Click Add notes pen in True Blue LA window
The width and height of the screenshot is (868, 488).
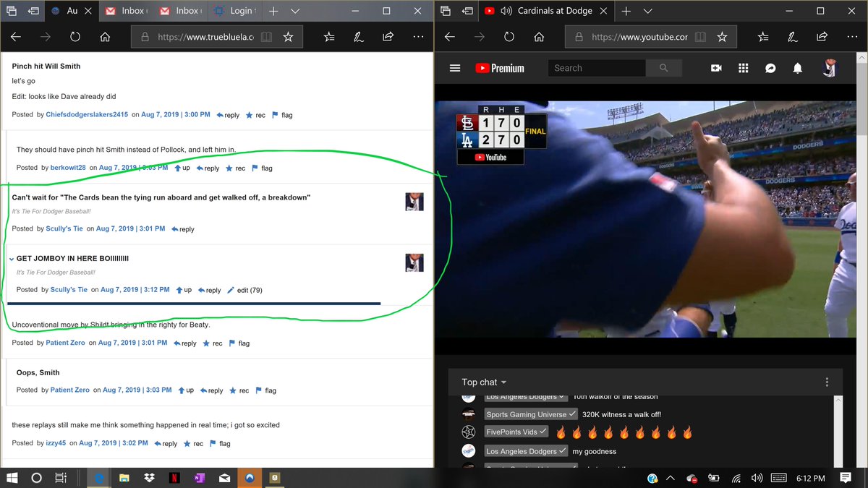(x=359, y=37)
